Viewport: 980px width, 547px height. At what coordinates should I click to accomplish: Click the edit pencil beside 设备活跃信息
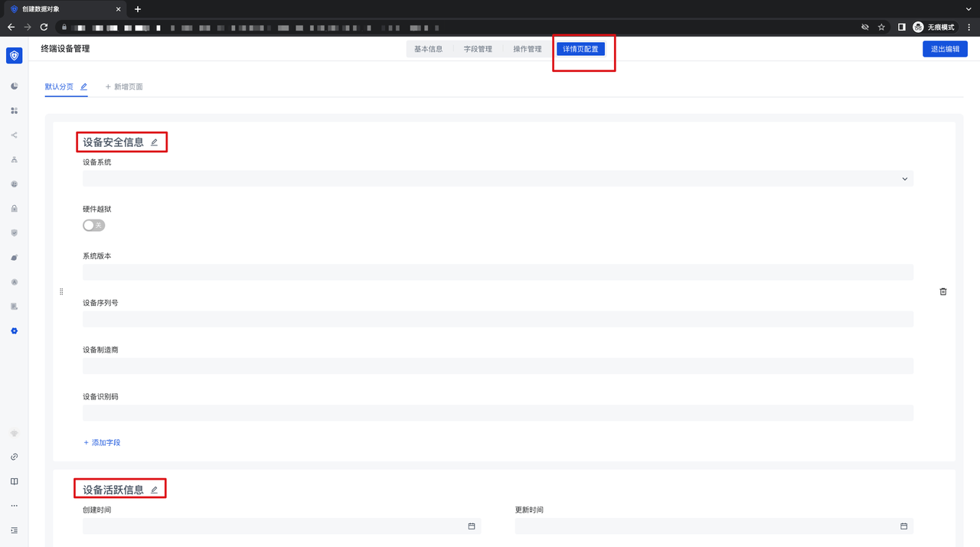(x=154, y=490)
